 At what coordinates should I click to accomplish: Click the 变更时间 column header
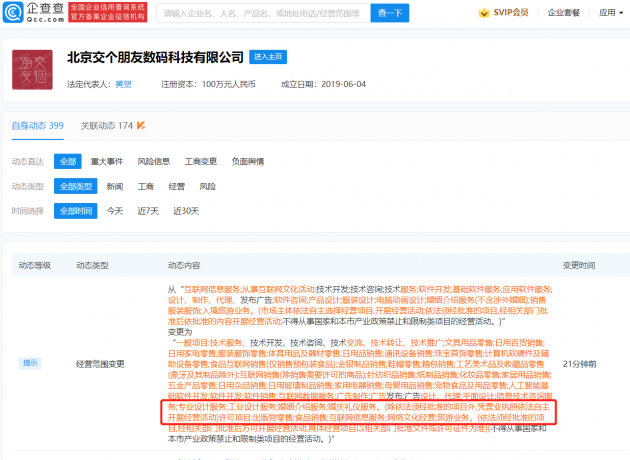tap(579, 265)
